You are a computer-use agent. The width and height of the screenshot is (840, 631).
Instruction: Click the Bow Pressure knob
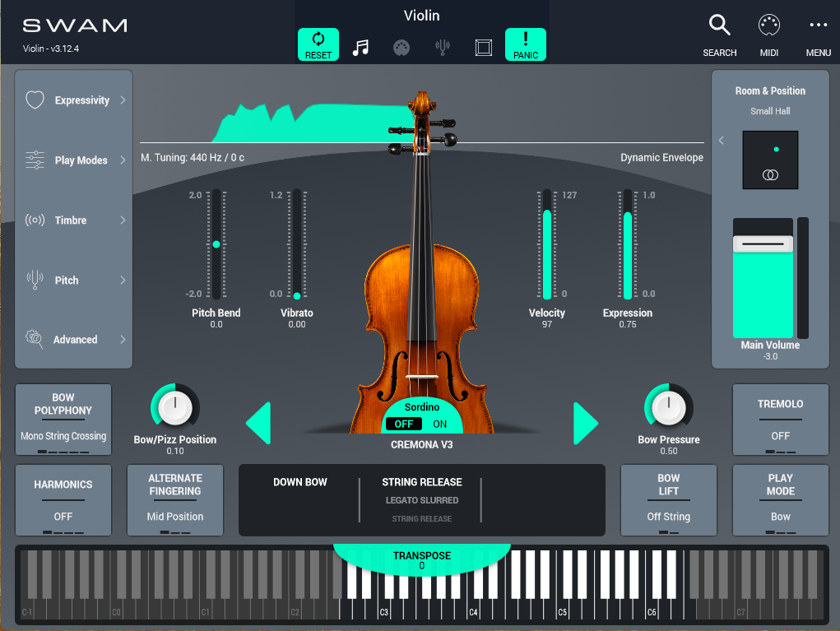coord(669,407)
